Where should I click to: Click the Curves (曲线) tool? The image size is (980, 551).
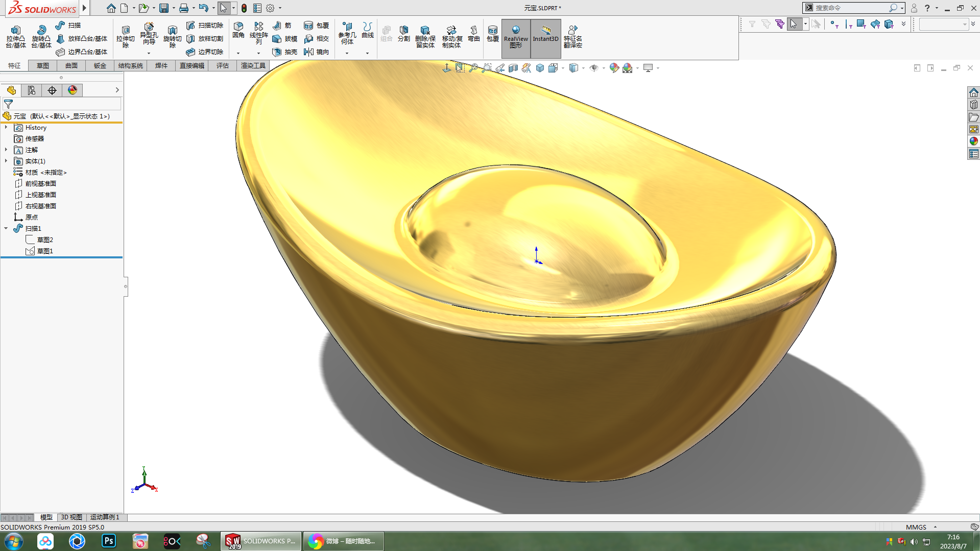point(368,31)
